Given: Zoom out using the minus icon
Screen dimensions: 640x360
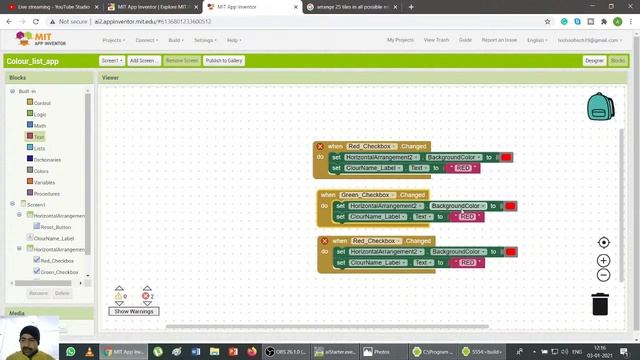Looking at the screenshot, I should (603, 275).
